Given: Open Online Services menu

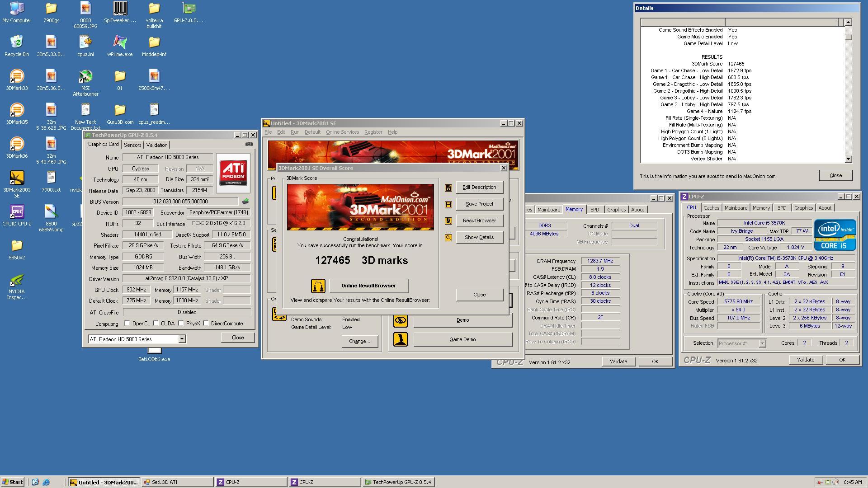Looking at the screenshot, I should click(342, 132).
